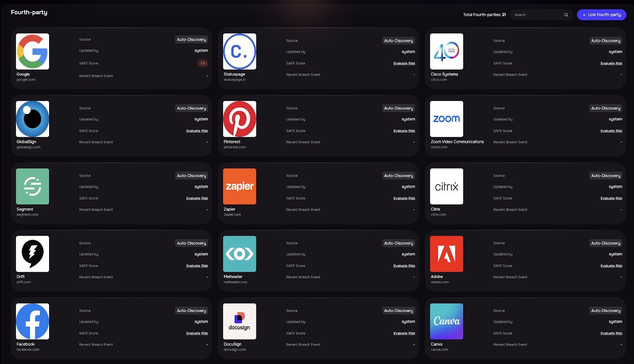Viewport: 634px width, 364px height.
Task: Click the GlobalSign eye logo
Action: click(x=32, y=119)
